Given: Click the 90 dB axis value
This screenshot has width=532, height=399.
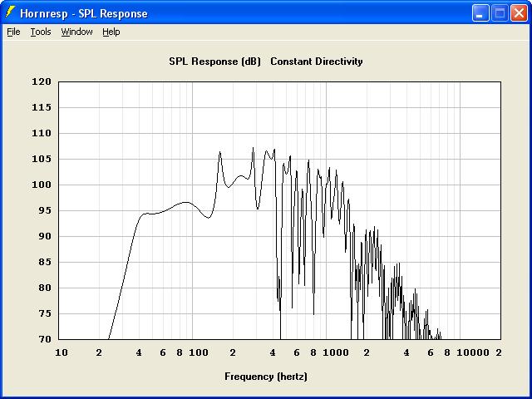Looking at the screenshot, I should coord(45,236).
